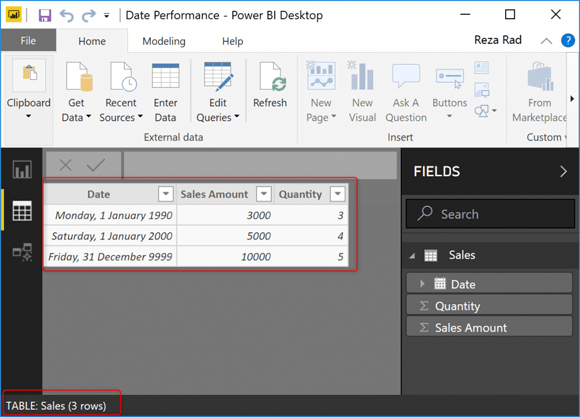Click the Enter Data table icon
The width and height of the screenshot is (580, 417).
[165, 76]
